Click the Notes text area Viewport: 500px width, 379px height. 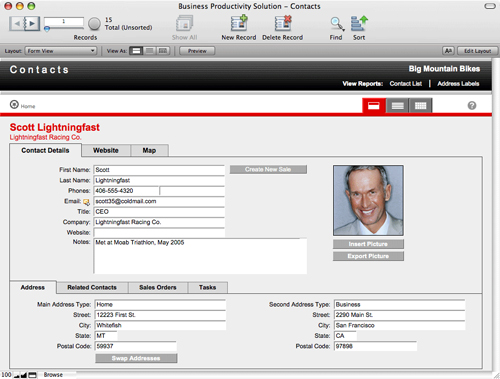click(x=200, y=256)
